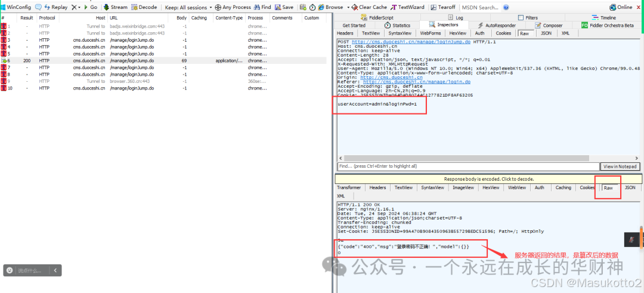
Task: Click the Origin cms.duoceshi.cn link
Action: [x=391, y=77]
